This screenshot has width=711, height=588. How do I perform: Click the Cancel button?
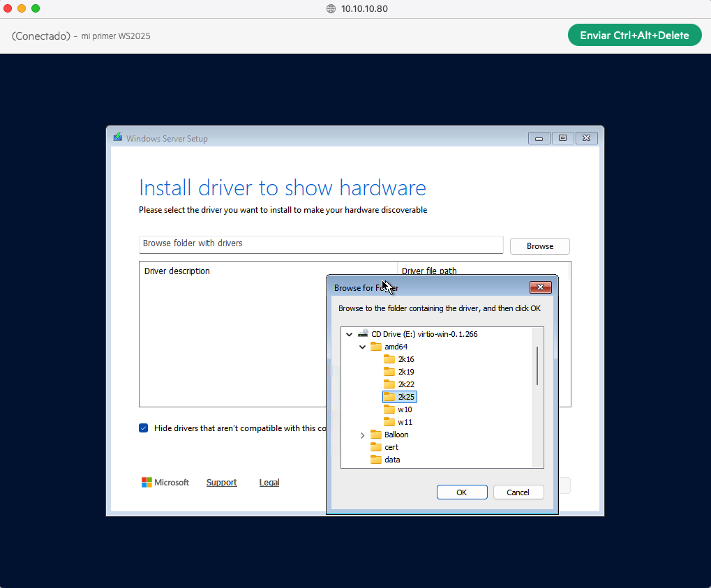click(x=518, y=492)
